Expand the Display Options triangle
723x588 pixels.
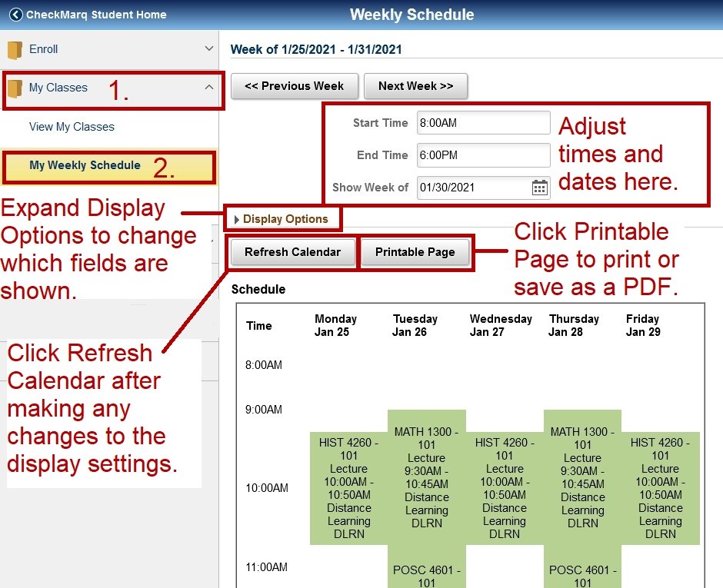237,220
